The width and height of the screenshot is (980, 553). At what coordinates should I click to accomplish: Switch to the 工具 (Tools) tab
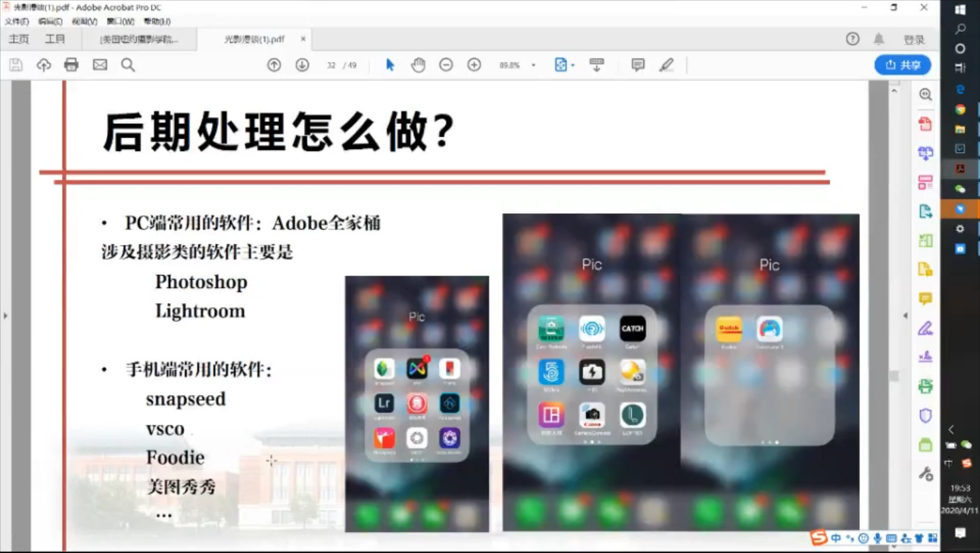point(54,39)
